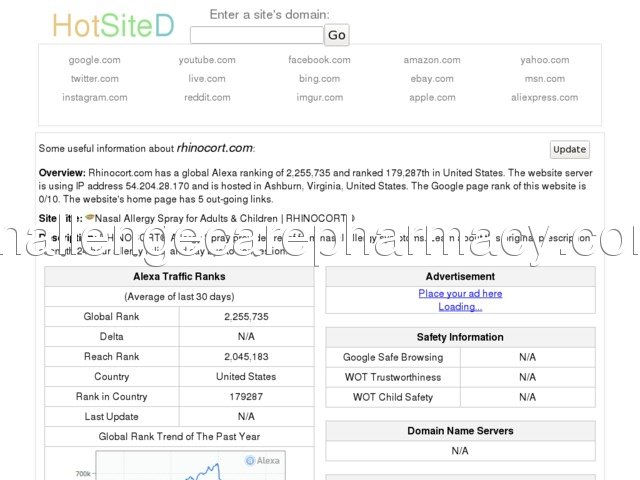Click the HotSiteD logo
640x480 pixels.
click(113, 25)
